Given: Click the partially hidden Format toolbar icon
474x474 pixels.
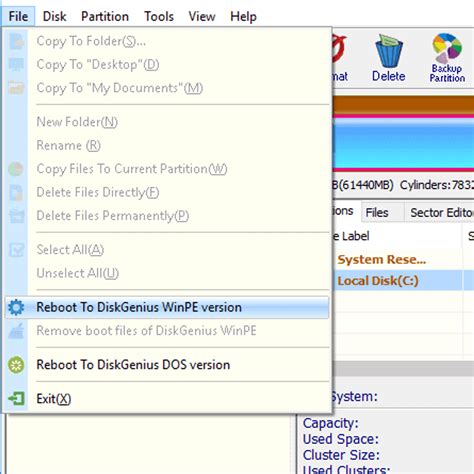Looking at the screenshot, I should coord(340,58).
